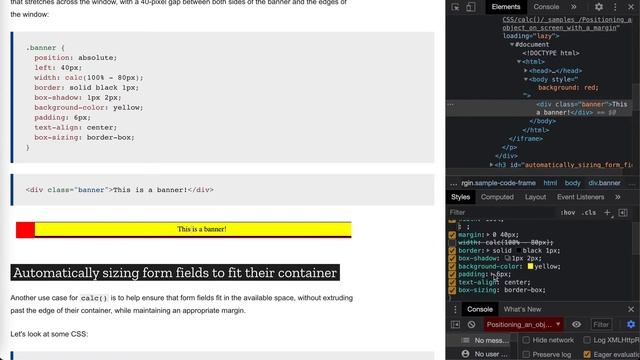Uncheck the margin property checkbox
This screenshot has width=640, height=360.
[452, 235]
